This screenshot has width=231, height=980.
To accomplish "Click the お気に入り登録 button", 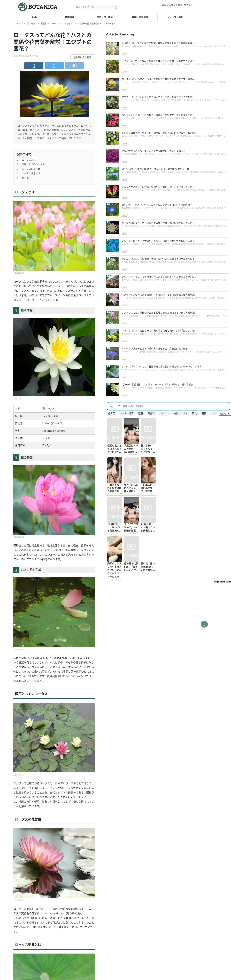I will tap(82, 57).
